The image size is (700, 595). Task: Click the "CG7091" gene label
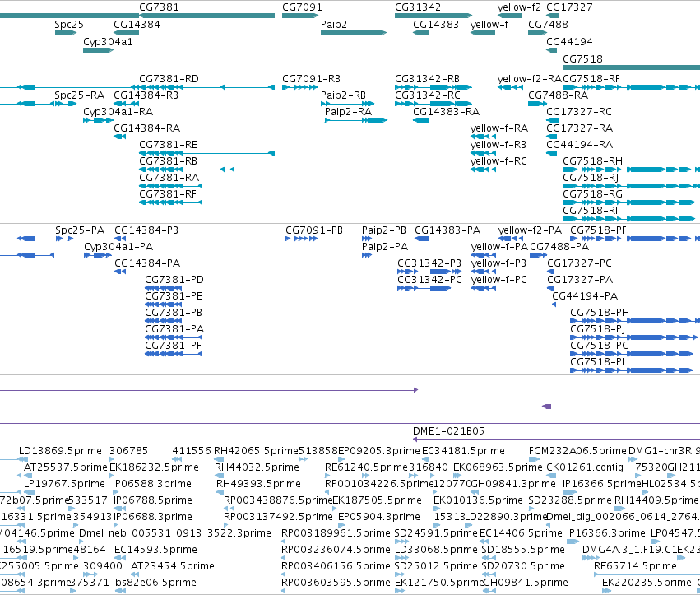pos(302,7)
